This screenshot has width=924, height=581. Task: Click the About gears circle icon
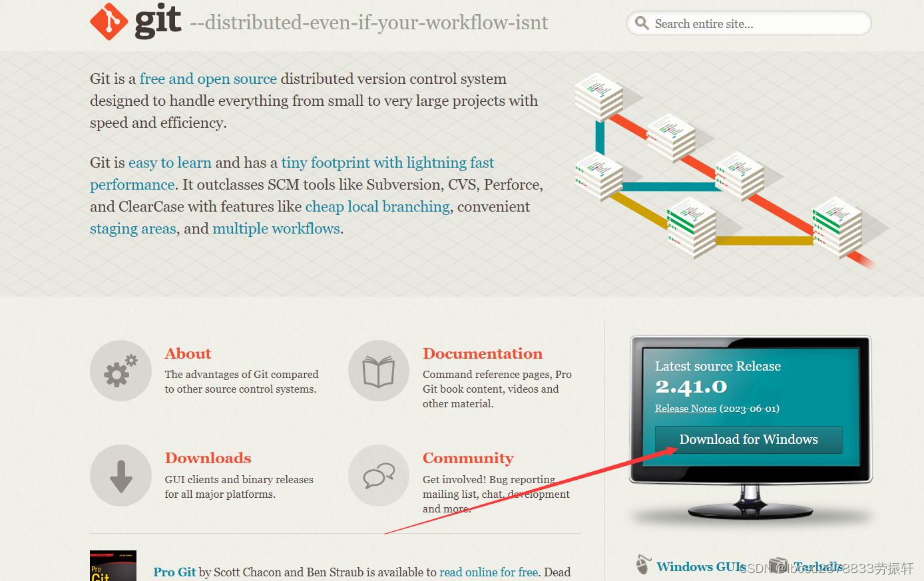pyautogui.click(x=120, y=371)
